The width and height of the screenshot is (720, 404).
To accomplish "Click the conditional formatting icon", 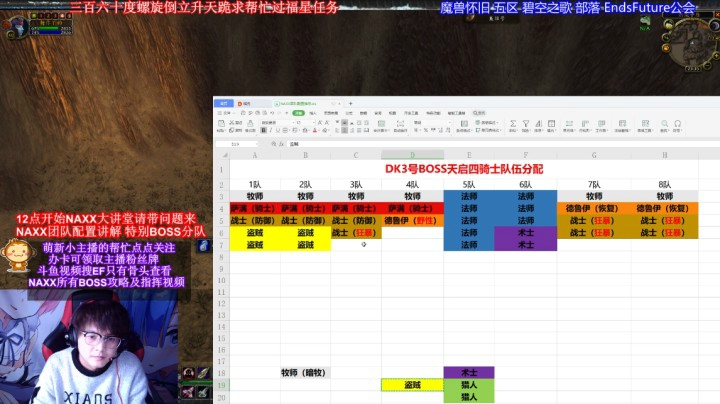I will [464, 123].
